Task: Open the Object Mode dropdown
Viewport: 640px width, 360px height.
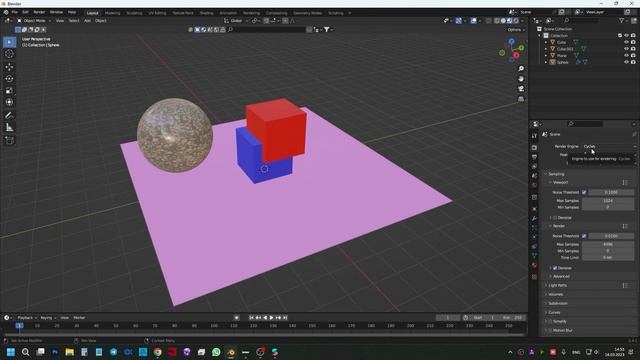Action: tap(34, 20)
